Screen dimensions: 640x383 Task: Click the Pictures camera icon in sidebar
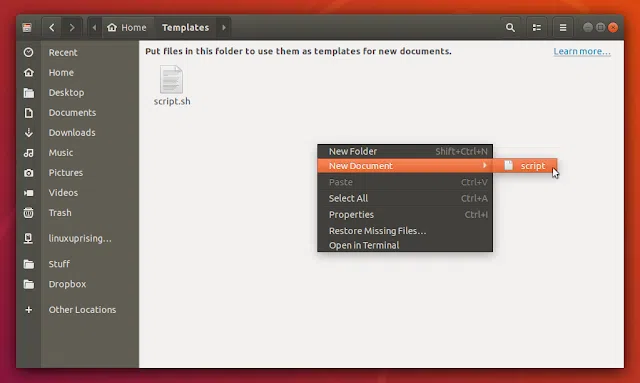(29, 173)
